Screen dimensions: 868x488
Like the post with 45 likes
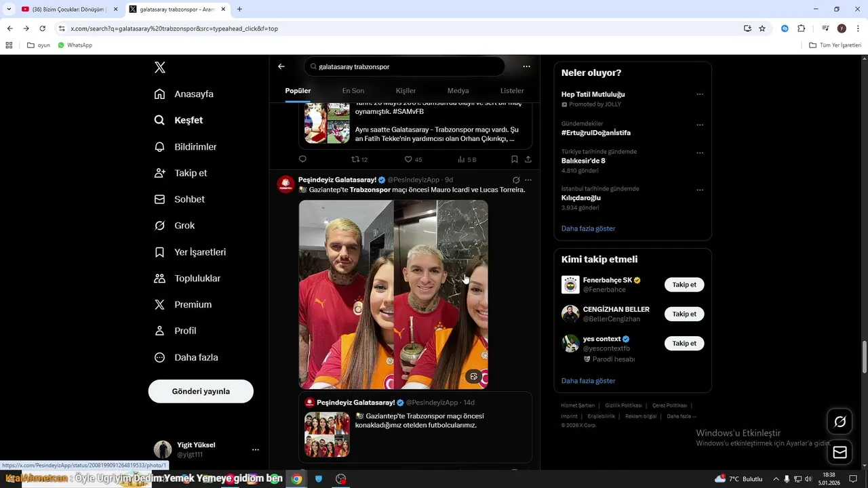tap(413, 159)
